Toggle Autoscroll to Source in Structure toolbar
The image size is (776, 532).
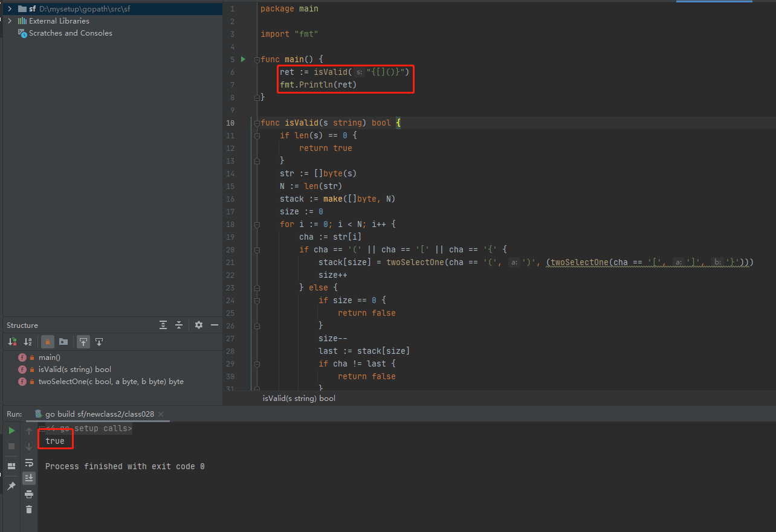[83, 342]
